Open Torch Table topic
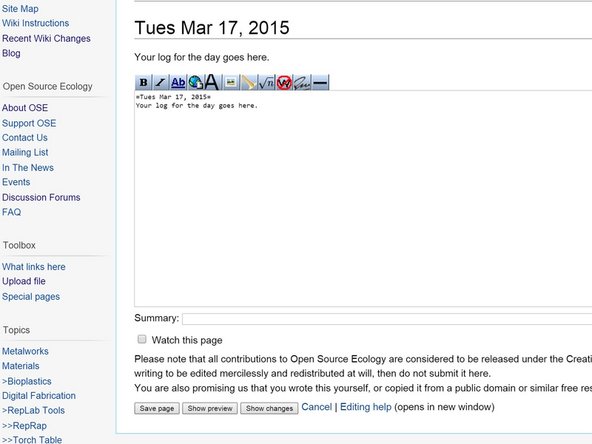This screenshot has width=592, height=444. click(32, 440)
